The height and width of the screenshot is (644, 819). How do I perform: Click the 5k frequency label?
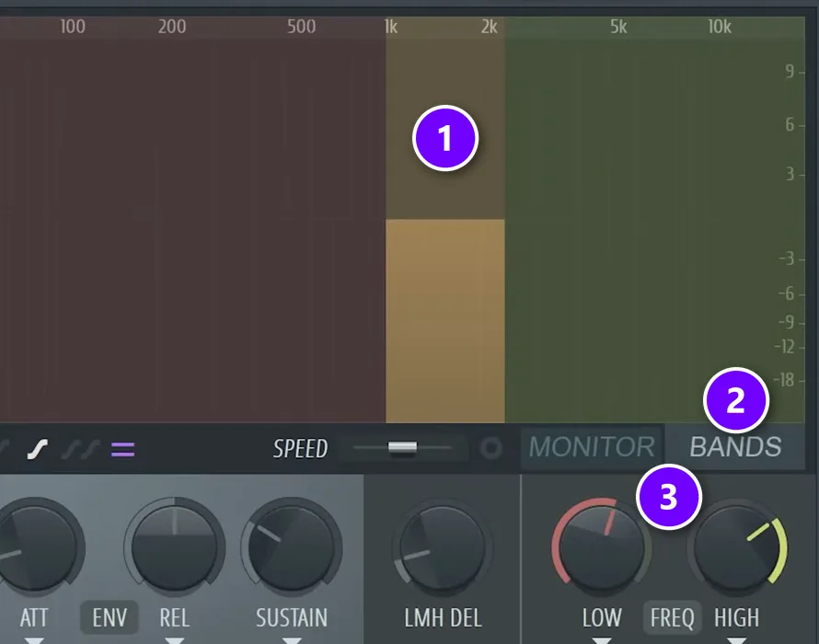pos(618,27)
